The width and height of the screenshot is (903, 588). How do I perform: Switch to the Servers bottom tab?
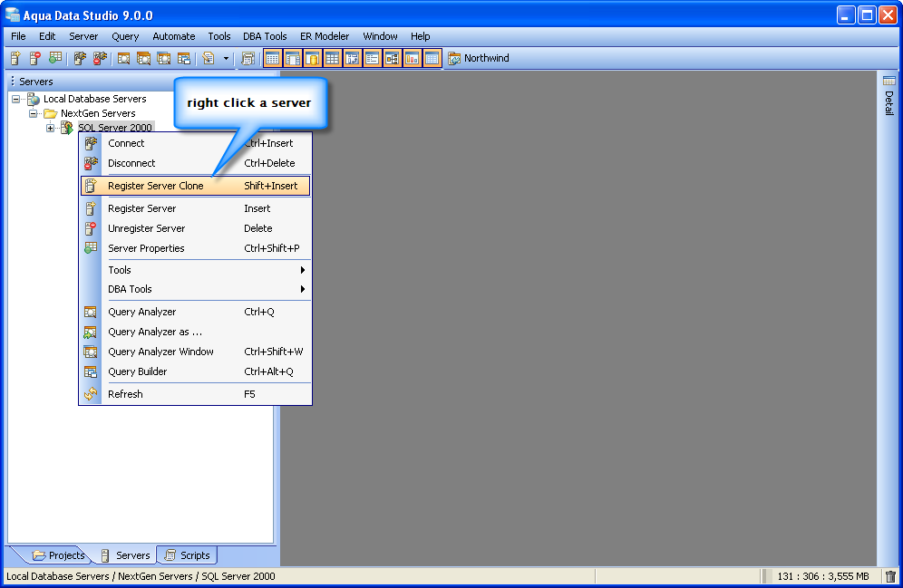point(125,555)
